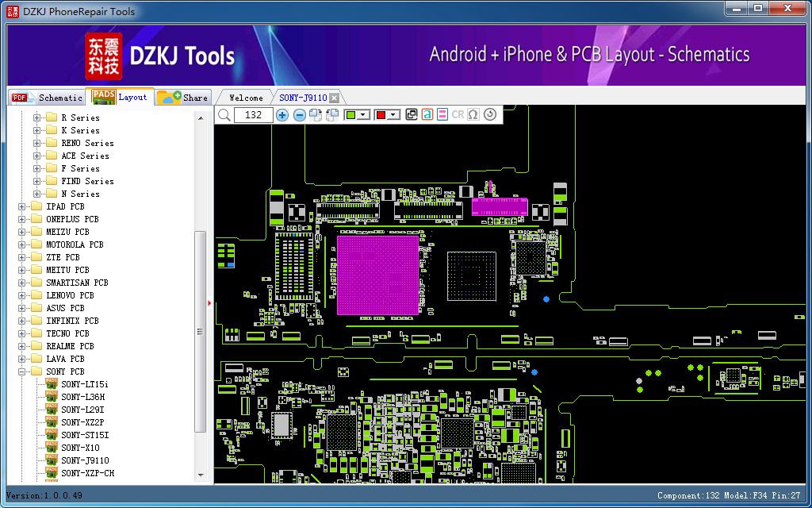Expand the MOTOROLA PCB folder
The height and width of the screenshot is (508, 812).
pyautogui.click(x=21, y=244)
